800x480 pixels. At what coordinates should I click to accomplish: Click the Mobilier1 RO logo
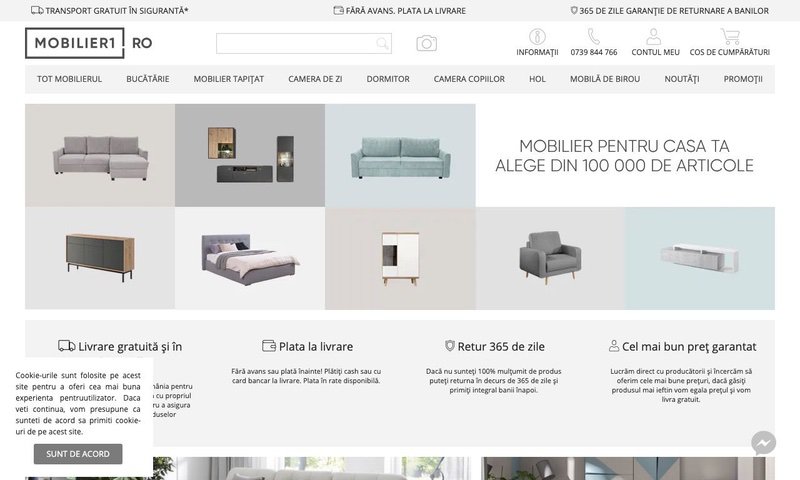pyautogui.click(x=89, y=43)
